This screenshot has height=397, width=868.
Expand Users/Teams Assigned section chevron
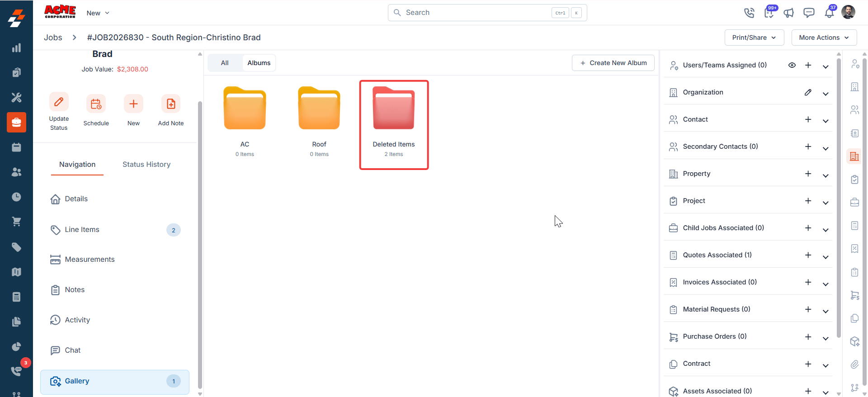pyautogui.click(x=826, y=66)
